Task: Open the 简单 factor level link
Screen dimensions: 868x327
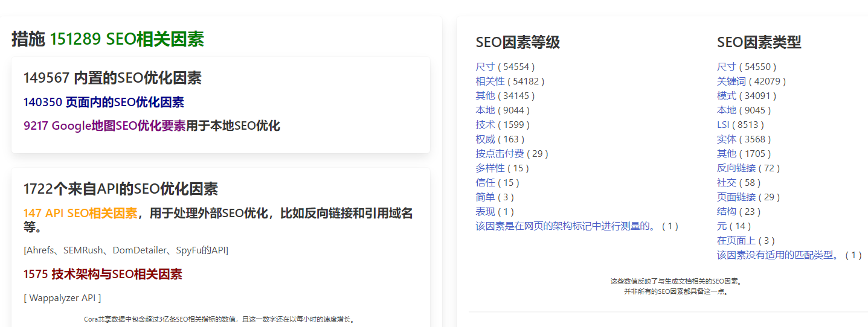Action: pos(485,197)
